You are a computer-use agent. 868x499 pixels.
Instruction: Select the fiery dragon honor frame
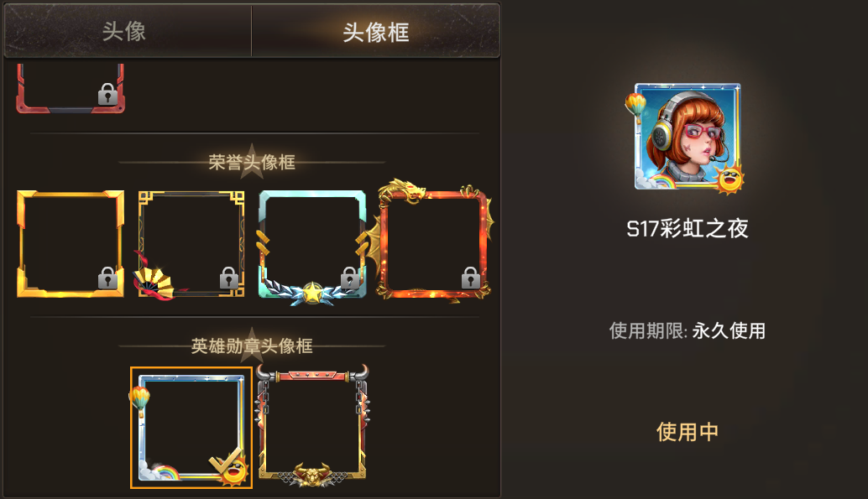pyautogui.click(x=435, y=242)
